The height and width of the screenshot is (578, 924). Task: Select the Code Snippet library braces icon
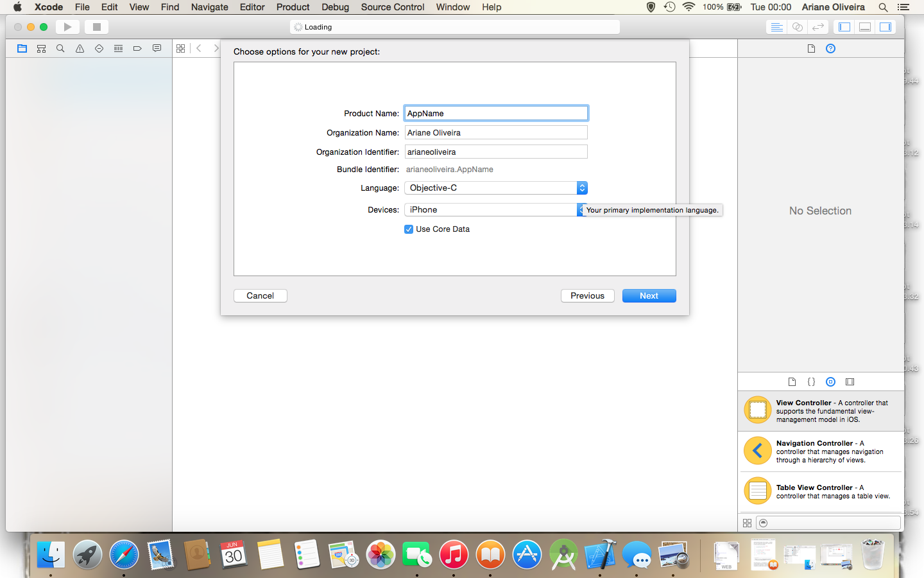coord(811,381)
